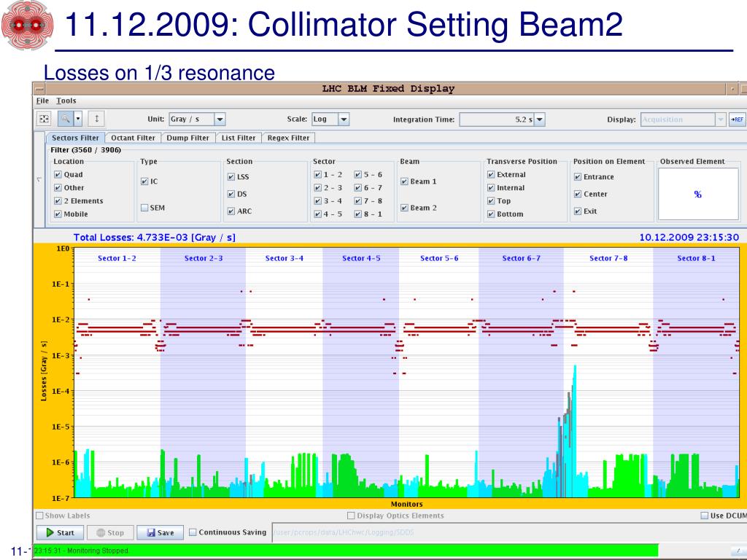747x560 pixels.
Task: Toggle the Internal transverse position checkbox
Action: coord(491,188)
